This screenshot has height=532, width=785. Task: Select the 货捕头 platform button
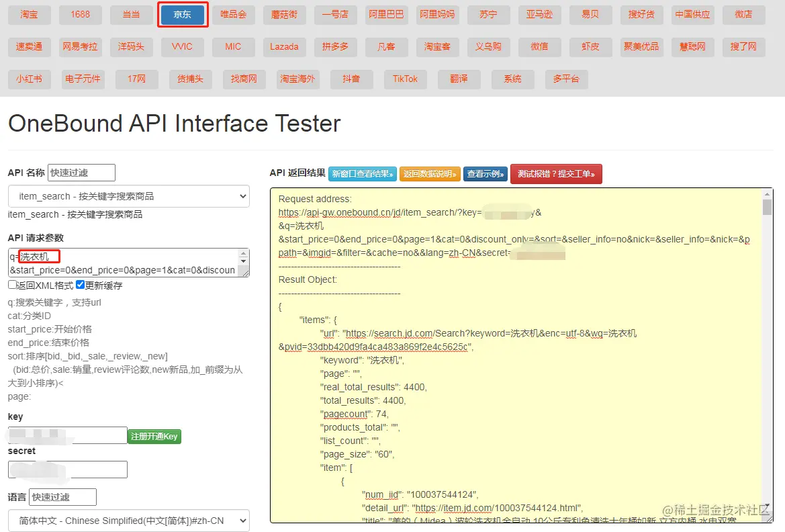pos(190,79)
